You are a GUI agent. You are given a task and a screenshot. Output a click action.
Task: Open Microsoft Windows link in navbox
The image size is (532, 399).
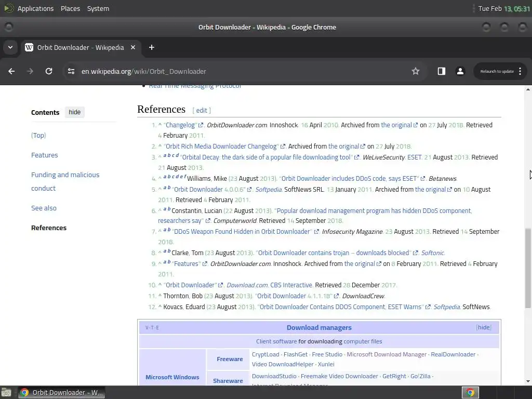pyautogui.click(x=172, y=377)
